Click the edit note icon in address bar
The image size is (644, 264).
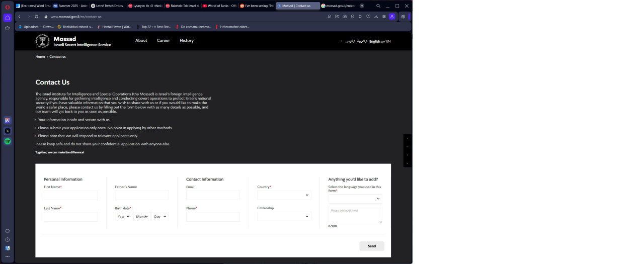(337, 17)
